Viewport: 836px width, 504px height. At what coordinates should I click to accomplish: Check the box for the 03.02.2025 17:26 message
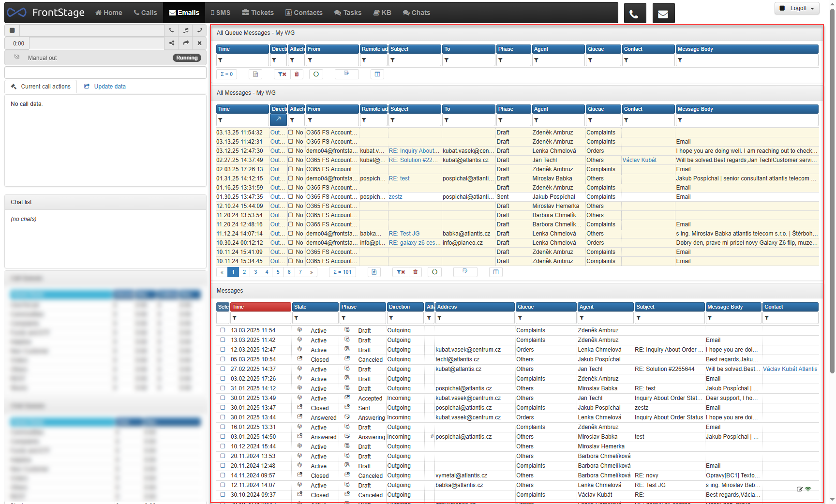click(x=223, y=379)
